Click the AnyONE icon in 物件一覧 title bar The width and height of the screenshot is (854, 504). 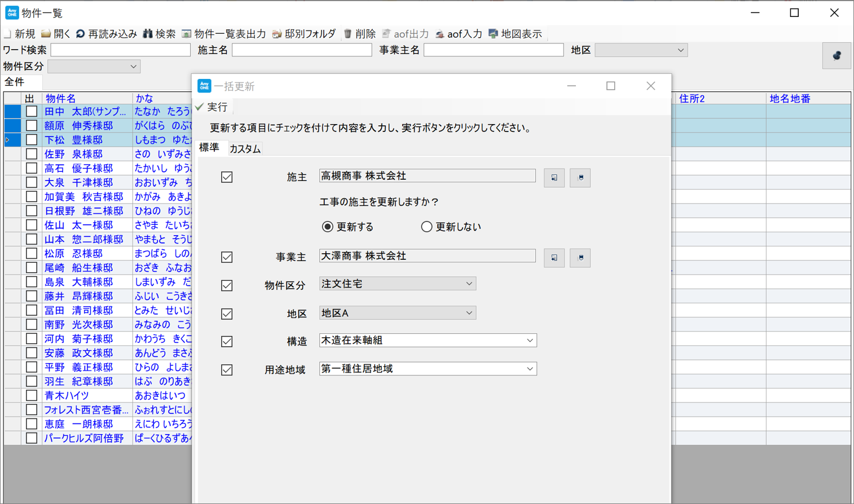11,12
